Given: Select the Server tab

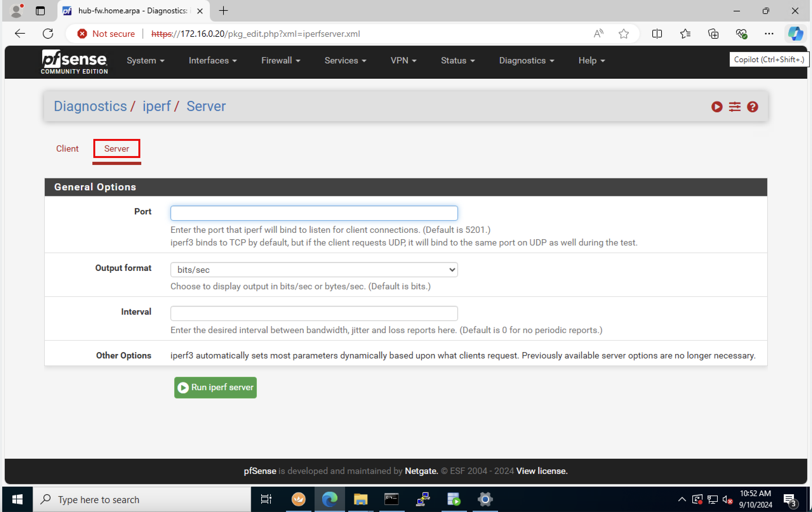Looking at the screenshot, I should (116, 149).
